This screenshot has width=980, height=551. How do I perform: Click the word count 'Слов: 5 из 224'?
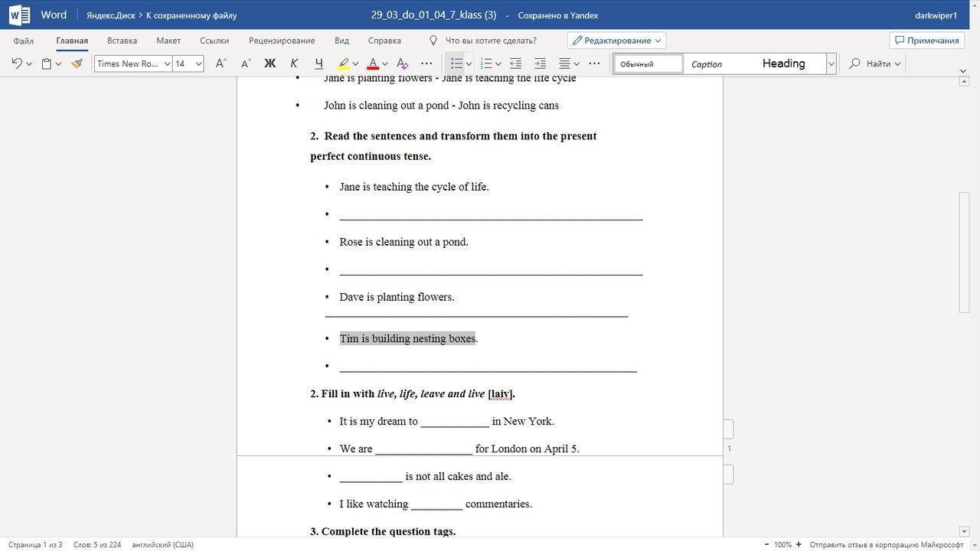click(97, 545)
